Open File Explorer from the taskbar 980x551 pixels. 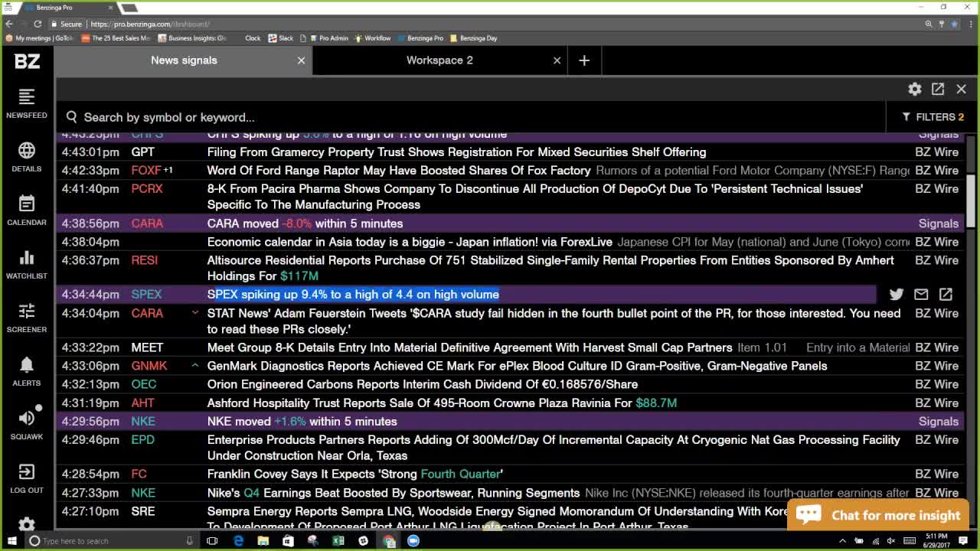coord(263,541)
